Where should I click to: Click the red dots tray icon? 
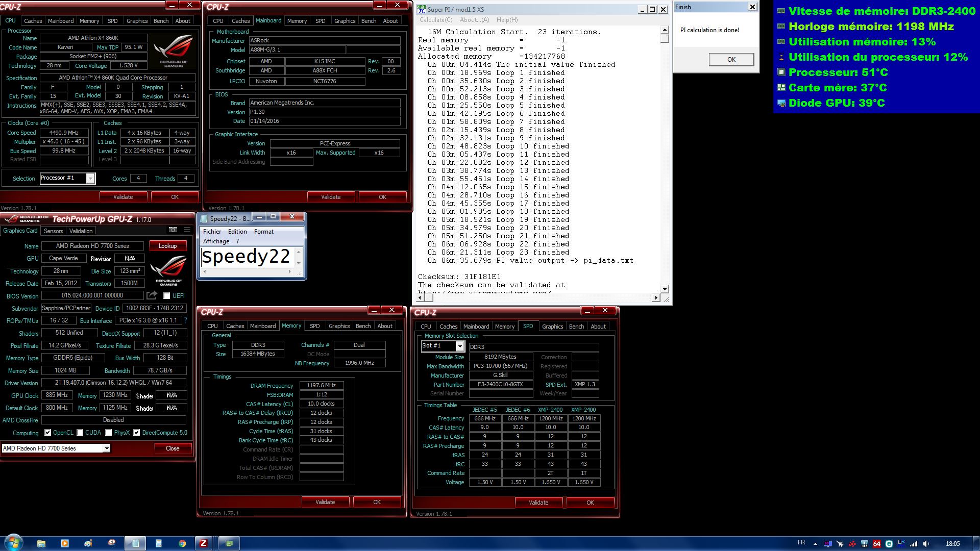point(852,544)
